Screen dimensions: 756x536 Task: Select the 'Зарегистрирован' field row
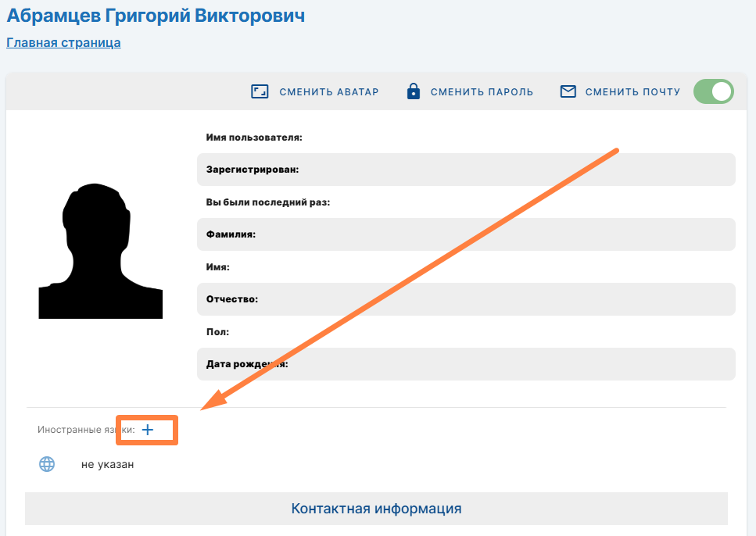[466, 170]
